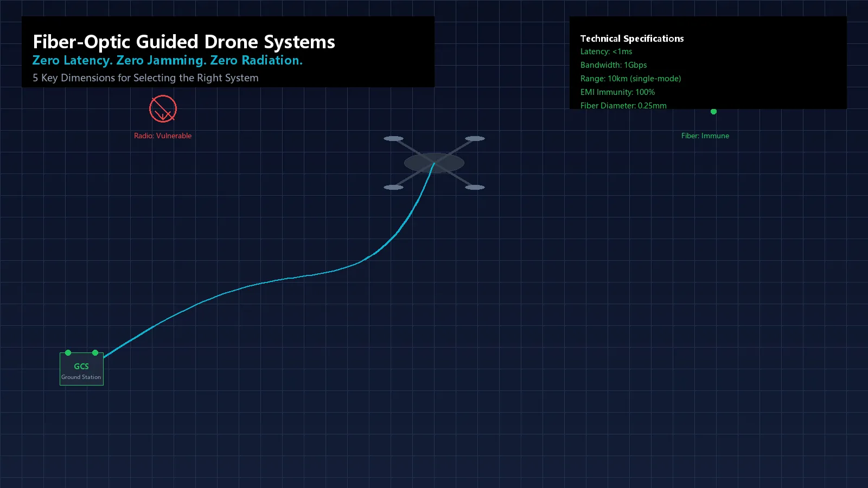Click the Bandwidth: 1Gbps spec line
Viewport: 868px width, 488px height.
click(x=614, y=65)
